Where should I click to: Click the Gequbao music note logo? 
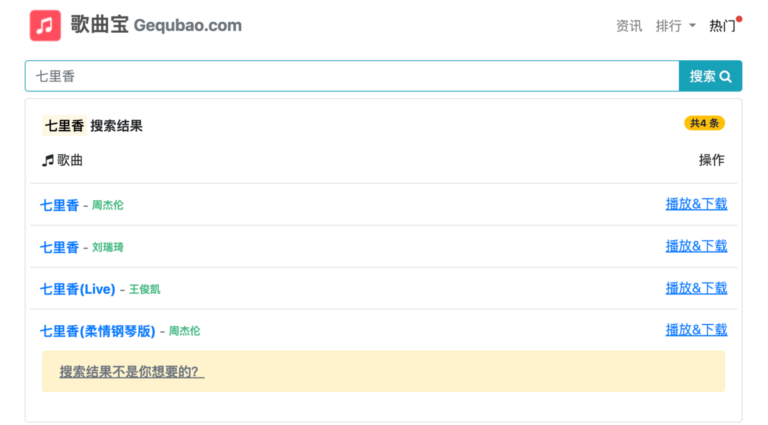pyautogui.click(x=45, y=25)
